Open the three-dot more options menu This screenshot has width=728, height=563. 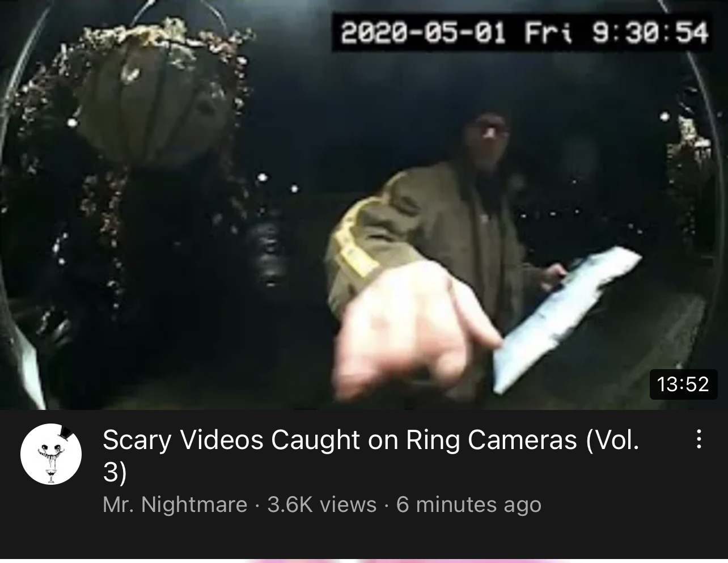click(699, 439)
